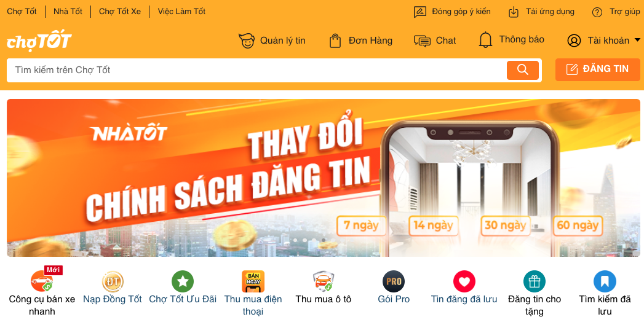The image size is (644, 333).
Task: Open Quản lý tin menu
Action: click(272, 41)
